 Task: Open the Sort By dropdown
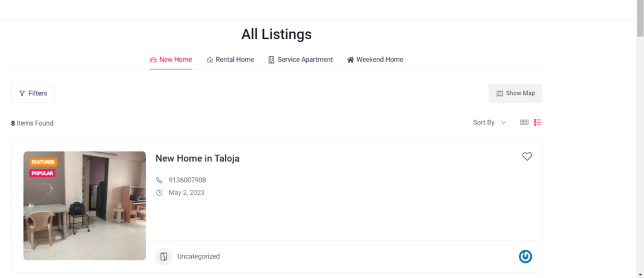pos(489,123)
